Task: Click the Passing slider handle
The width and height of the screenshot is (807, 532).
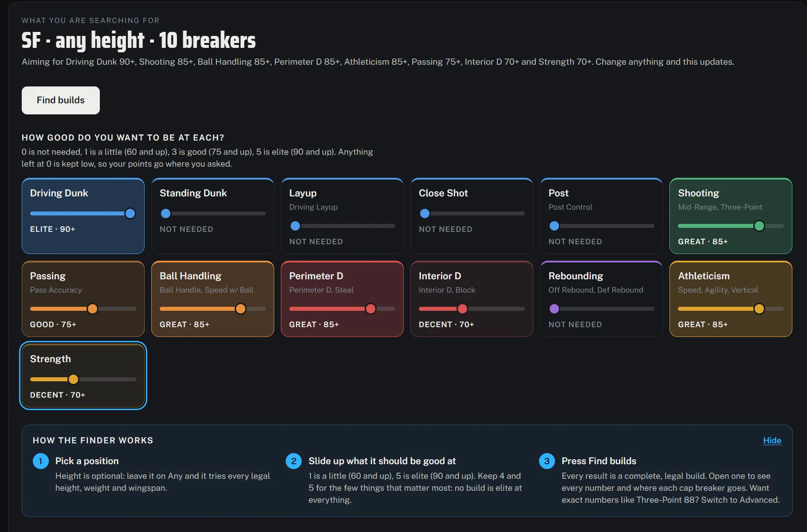Action: 92,309
